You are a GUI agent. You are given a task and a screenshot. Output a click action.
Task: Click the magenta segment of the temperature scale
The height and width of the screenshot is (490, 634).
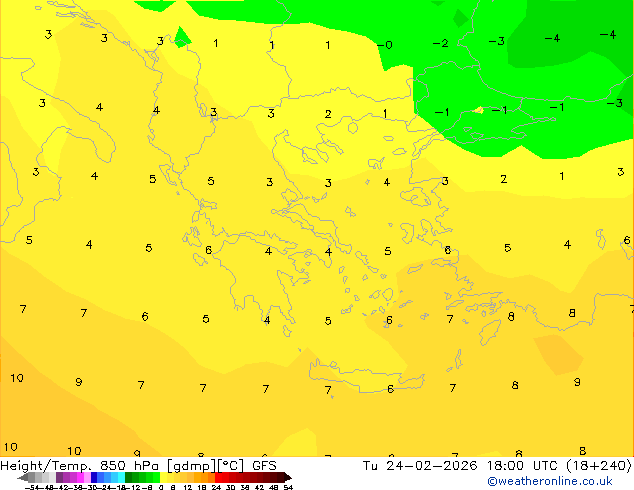click(x=80, y=477)
